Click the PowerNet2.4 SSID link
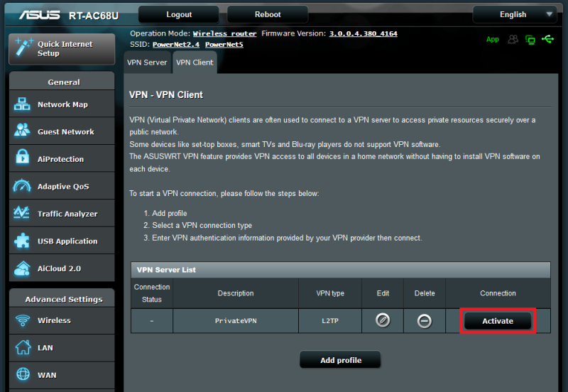 pos(175,45)
